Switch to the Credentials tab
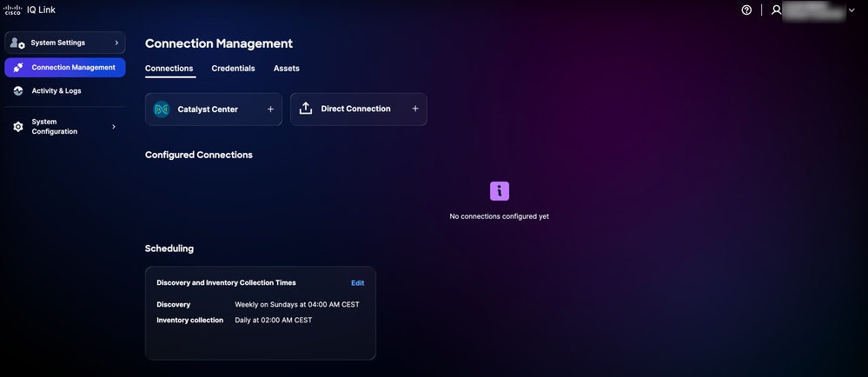 (233, 69)
